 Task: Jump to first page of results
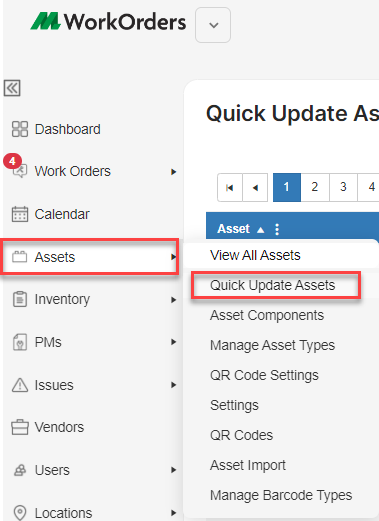coord(230,187)
